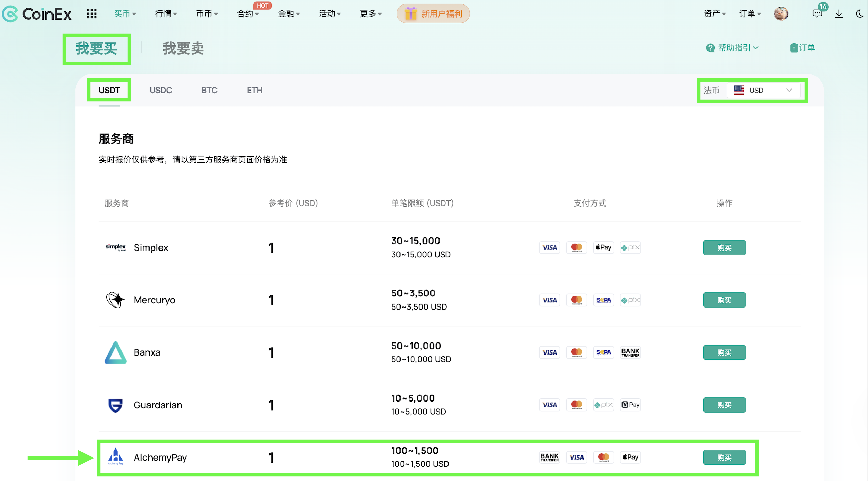Click the Guardarian provider logo

coord(116,405)
